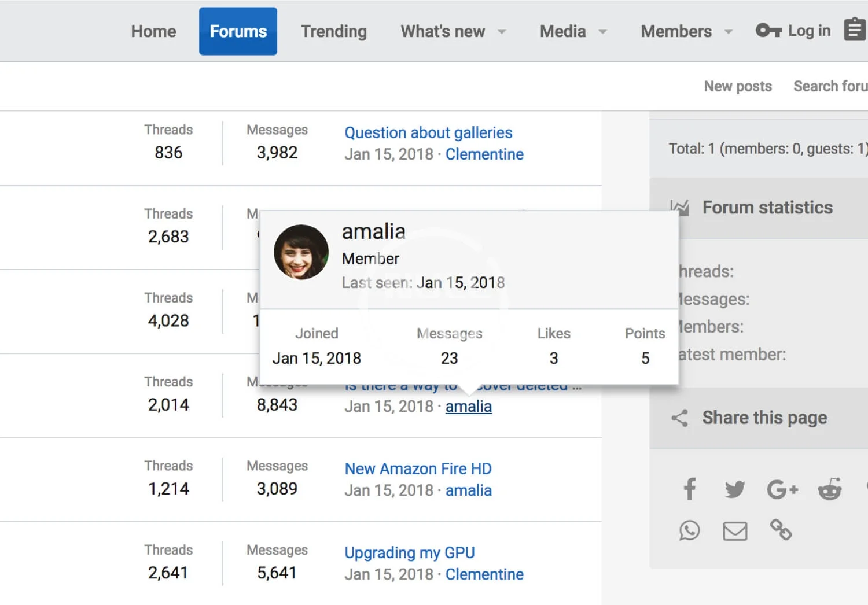Image resolution: width=868 pixels, height=605 pixels.
Task: Copy page link using chain icon
Action: coord(781,530)
